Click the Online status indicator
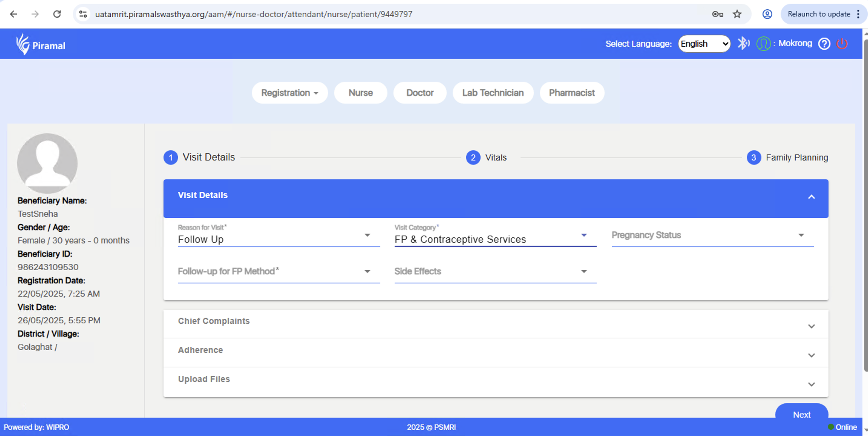 point(842,427)
